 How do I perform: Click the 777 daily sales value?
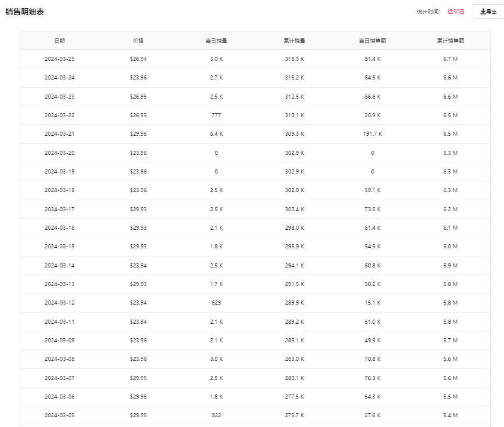(x=216, y=115)
